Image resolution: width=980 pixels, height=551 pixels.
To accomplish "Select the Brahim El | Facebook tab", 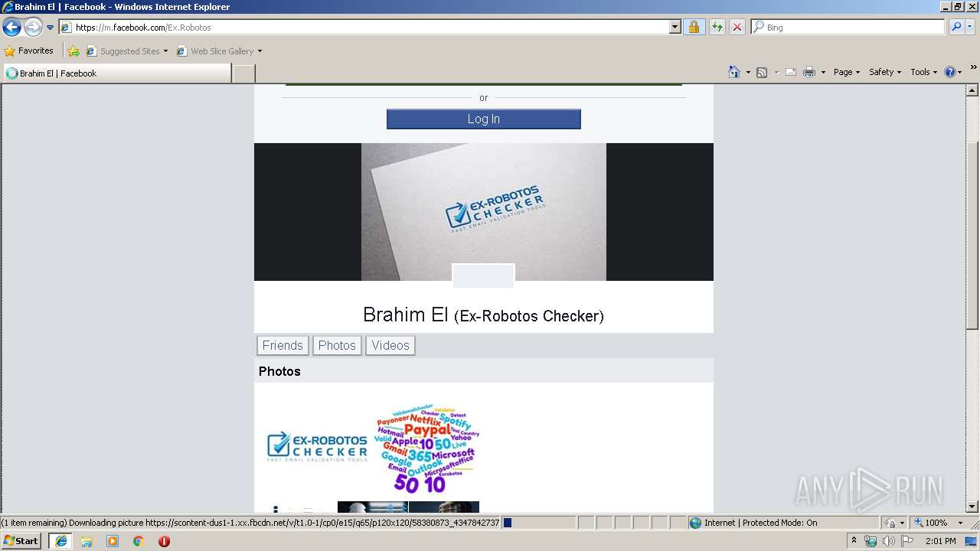I will tap(116, 73).
